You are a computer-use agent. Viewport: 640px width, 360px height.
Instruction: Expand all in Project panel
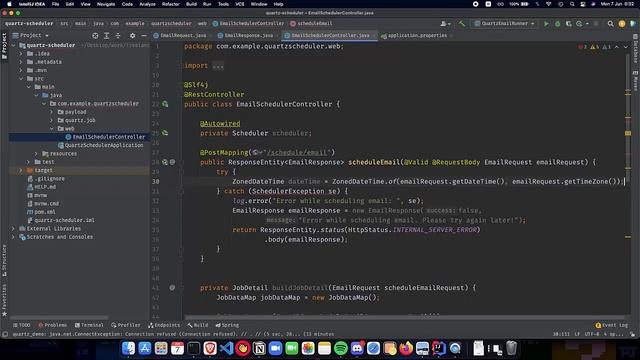coord(107,36)
